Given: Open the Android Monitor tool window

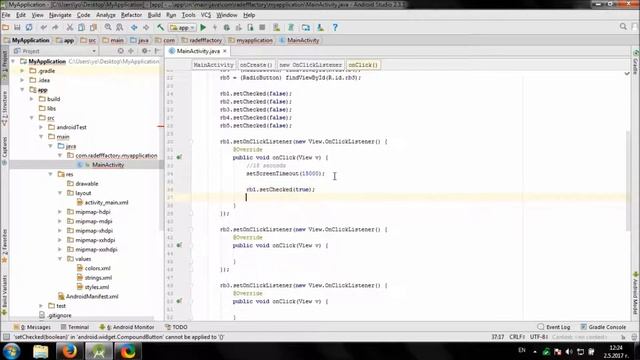Looking at the screenshot, I should [127, 327].
